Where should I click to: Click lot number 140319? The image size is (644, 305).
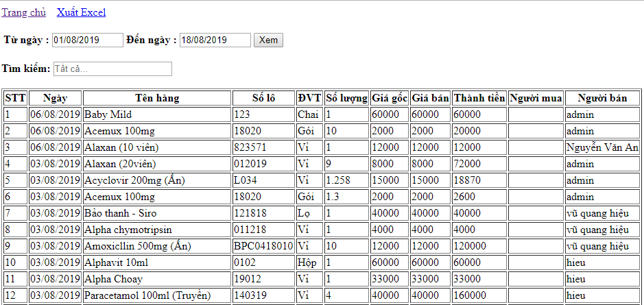pyautogui.click(x=263, y=295)
